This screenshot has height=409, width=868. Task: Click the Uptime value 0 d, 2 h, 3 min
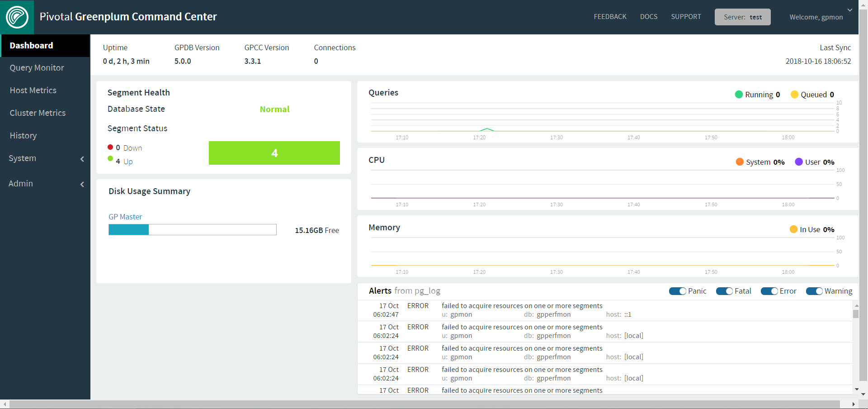point(126,61)
